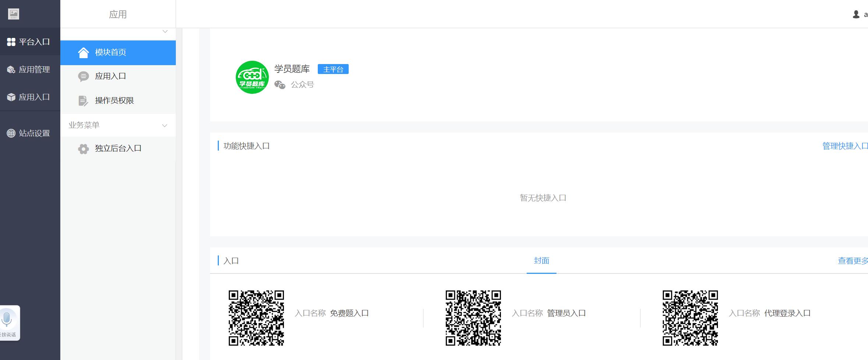Screen dimensions: 868x360
Task: Click the 应用管理 cube icon
Action: (11, 70)
